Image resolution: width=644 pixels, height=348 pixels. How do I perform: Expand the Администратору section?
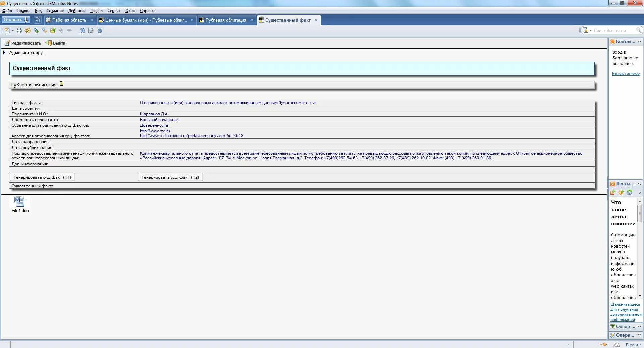pos(4,53)
